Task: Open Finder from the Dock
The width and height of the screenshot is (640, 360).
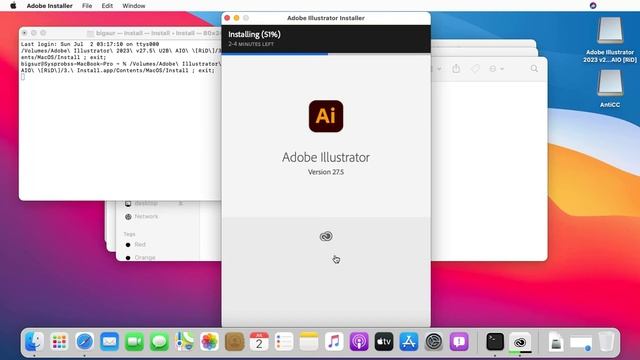Action: tap(34, 342)
